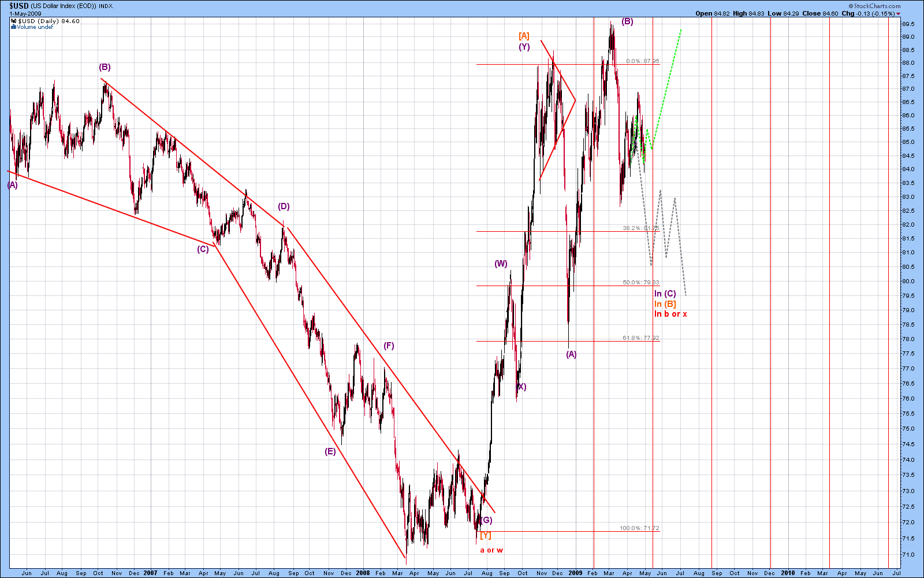Open the '© StockCharts.com' attribution
The image size is (924, 578).
(x=874, y=6)
